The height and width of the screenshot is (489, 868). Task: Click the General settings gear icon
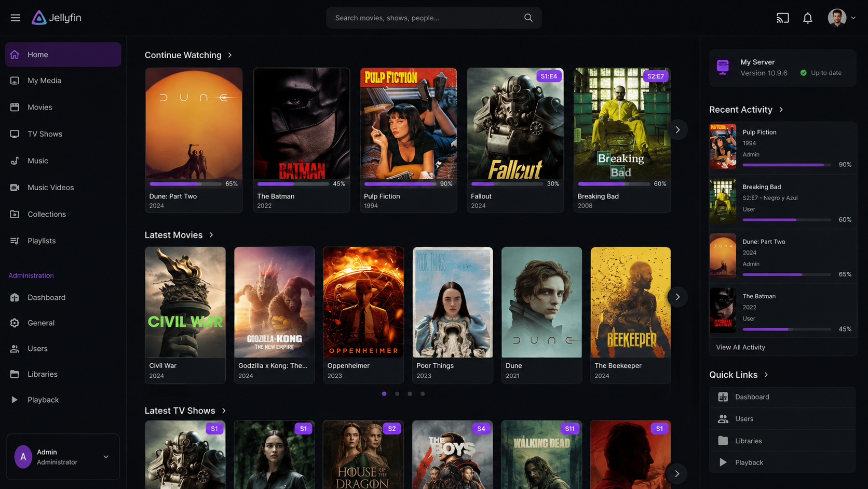(15, 323)
